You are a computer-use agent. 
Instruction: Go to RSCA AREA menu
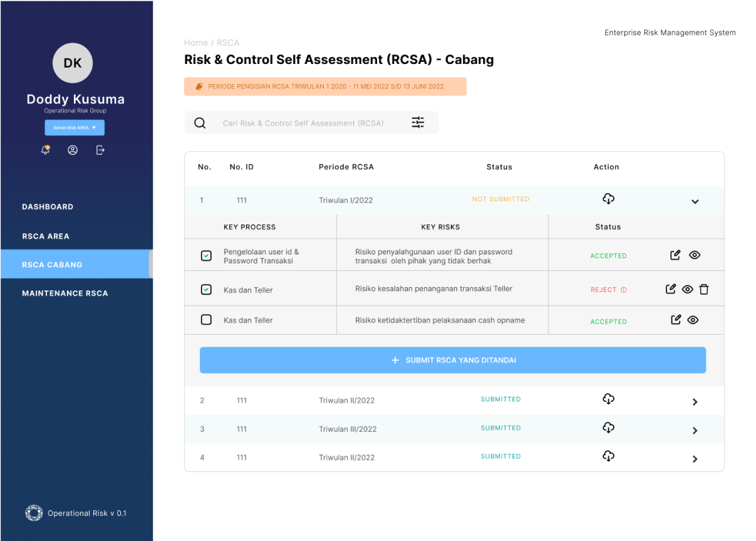[x=46, y=236]
